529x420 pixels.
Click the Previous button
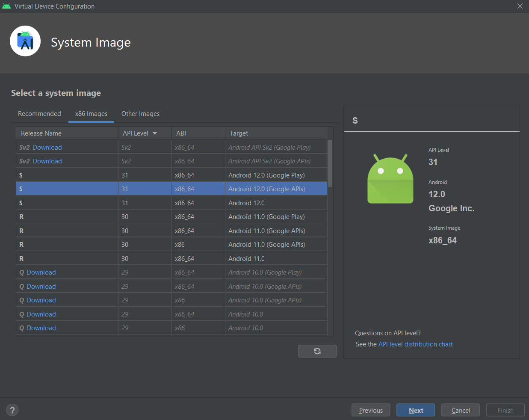[x=371, y=410]
